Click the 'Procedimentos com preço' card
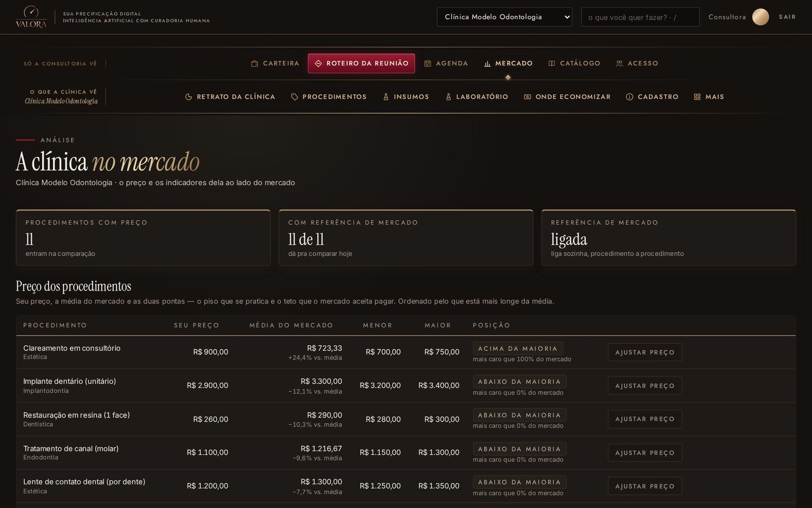 tap(143, 238)
